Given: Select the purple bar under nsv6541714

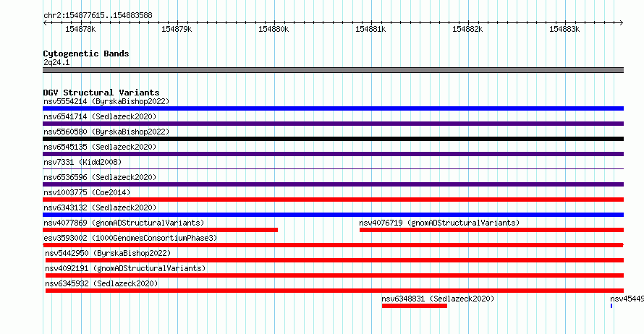Looking at the screenshot, I should click(x=333, y=124).
